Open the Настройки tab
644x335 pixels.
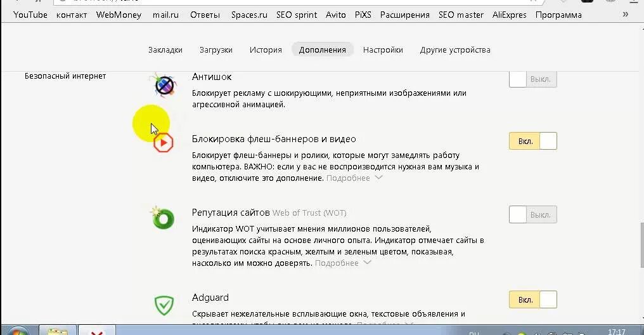383,49
